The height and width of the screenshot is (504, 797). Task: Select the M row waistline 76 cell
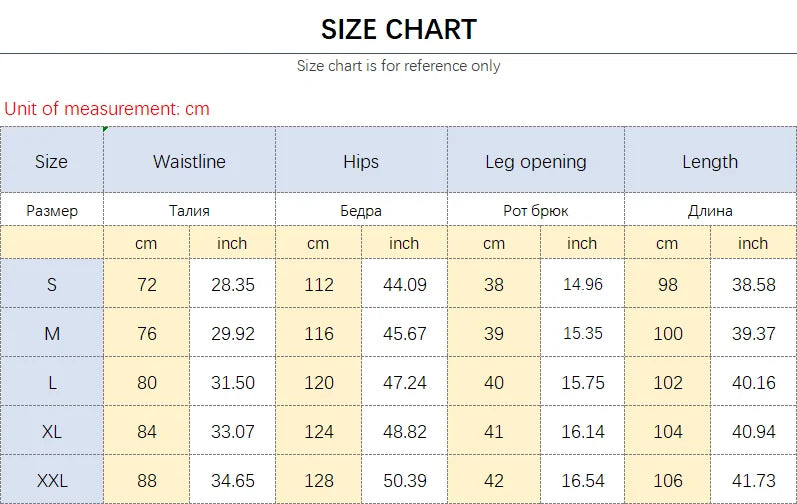[146, 333]
